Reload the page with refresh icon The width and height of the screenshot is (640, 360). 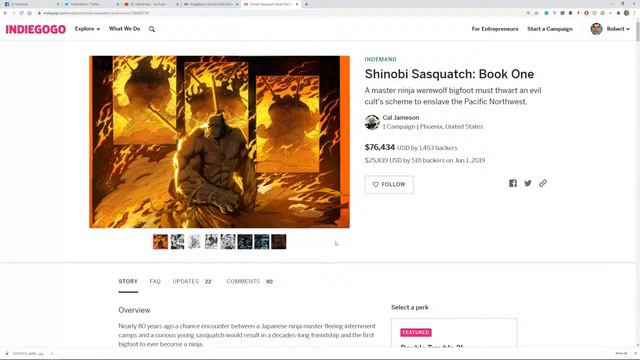click(21, 13)
